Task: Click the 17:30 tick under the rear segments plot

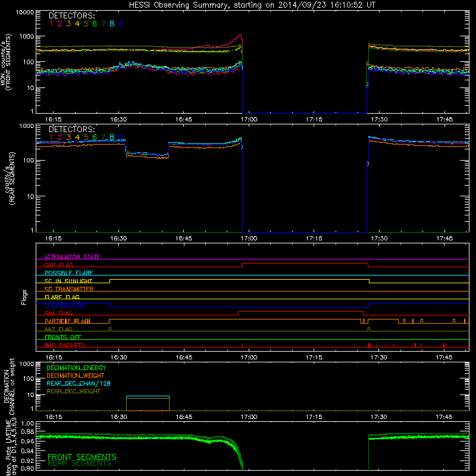Action: [379, 239]
